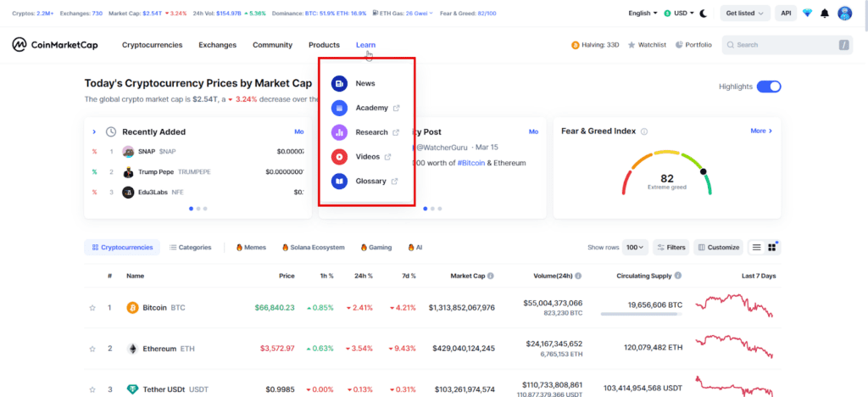The height and width of the screenshot is (397, 868).
Task: Open the Products nav menu
Action: point(325,45)
